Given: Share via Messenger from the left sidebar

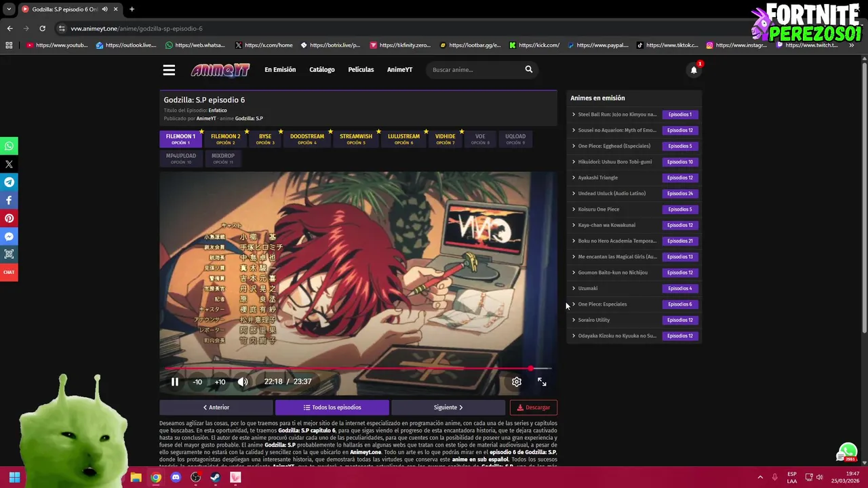Looking at the screenshot, I should pos(9,237).
